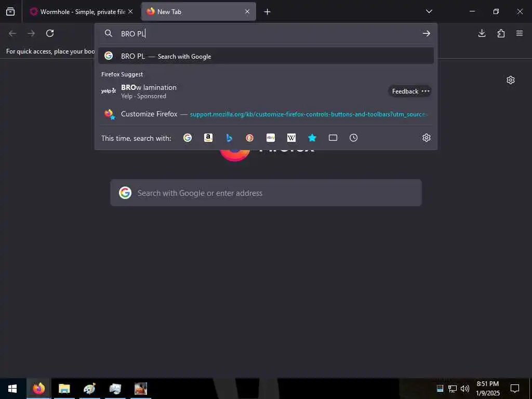
Task: Open the Extensions puzzle icon
Action: (x=501, y=33)
